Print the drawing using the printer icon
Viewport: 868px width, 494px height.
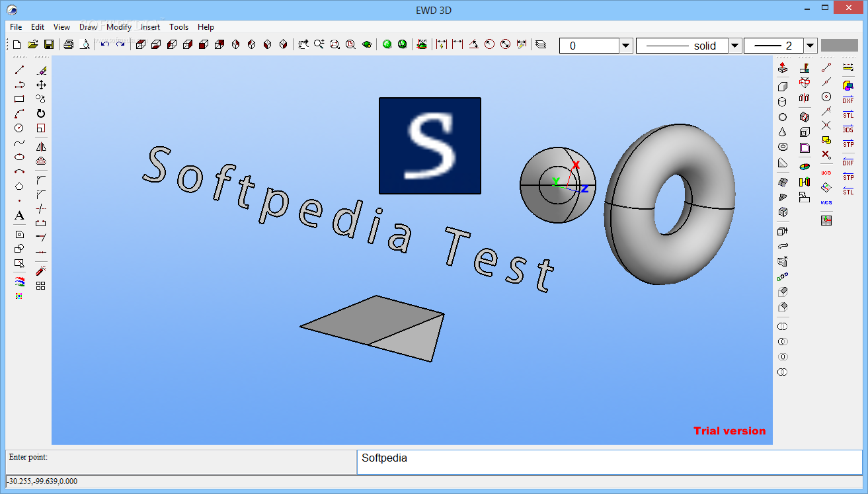tap(69, 44)
